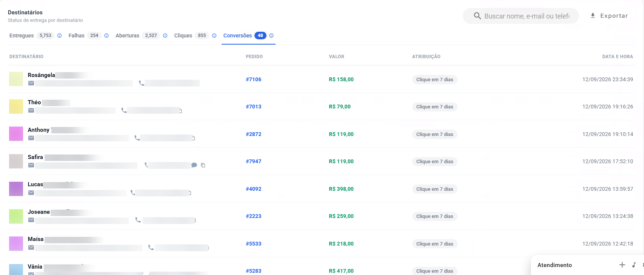Focus the Buscar nome, e-mail search field
The image size is (644, 275).
(x=521, y=16)
